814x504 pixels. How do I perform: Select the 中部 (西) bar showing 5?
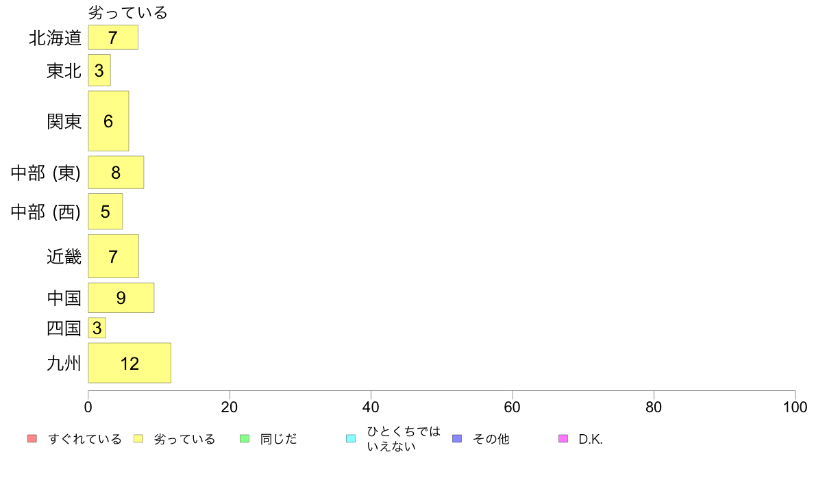106,211
